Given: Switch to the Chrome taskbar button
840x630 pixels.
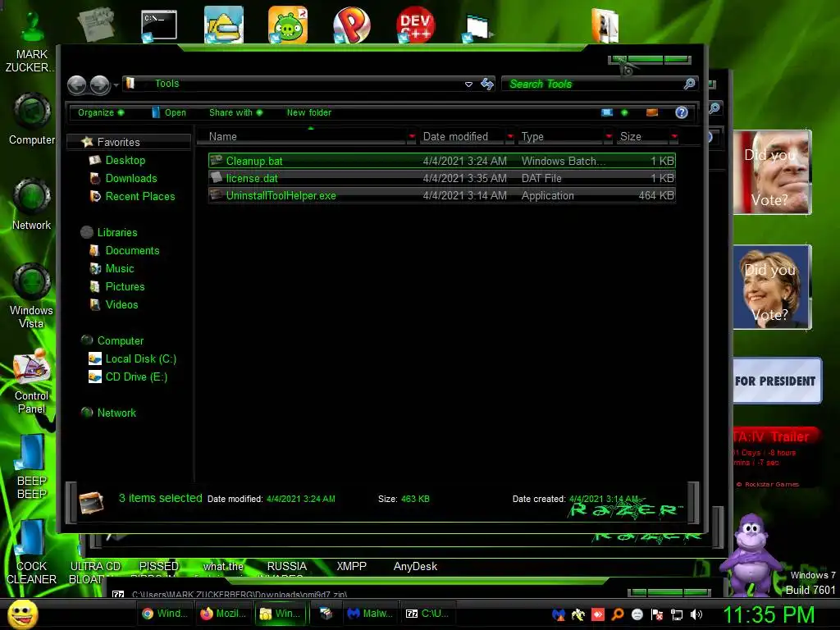Looking at the screenshot, I should click(x=165, y=614).
